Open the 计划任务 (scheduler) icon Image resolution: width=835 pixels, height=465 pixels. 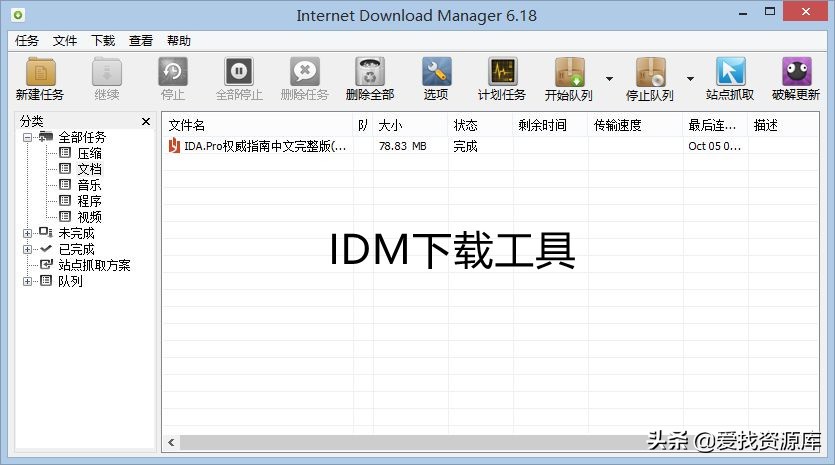click(x=502, y=73)
